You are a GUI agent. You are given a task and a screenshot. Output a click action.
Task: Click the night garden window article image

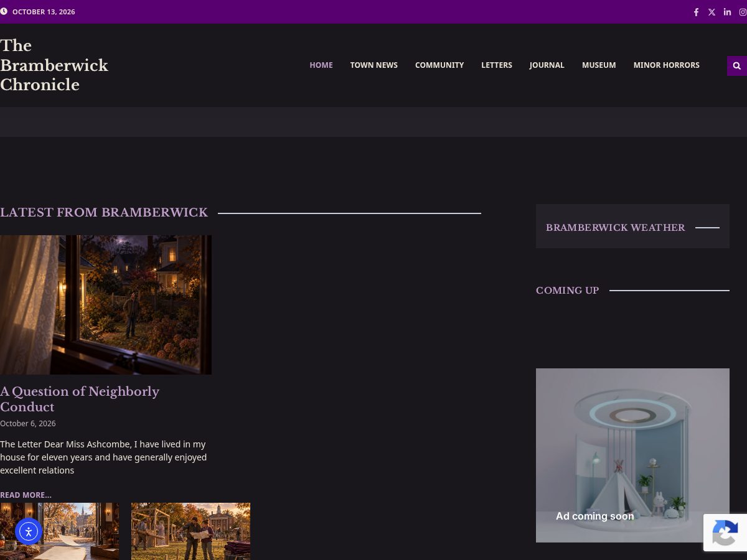click(x=106, y=305)
